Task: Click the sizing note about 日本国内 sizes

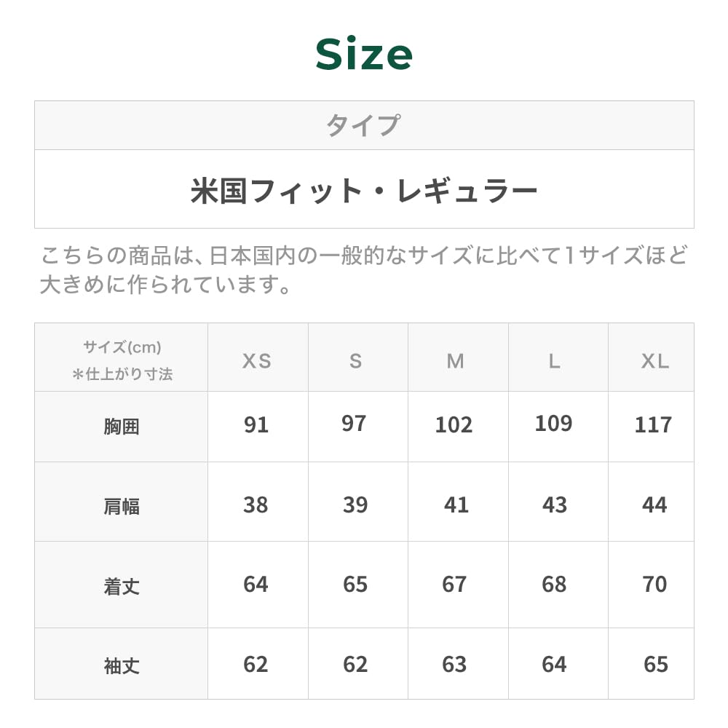Action: (363, 269)
